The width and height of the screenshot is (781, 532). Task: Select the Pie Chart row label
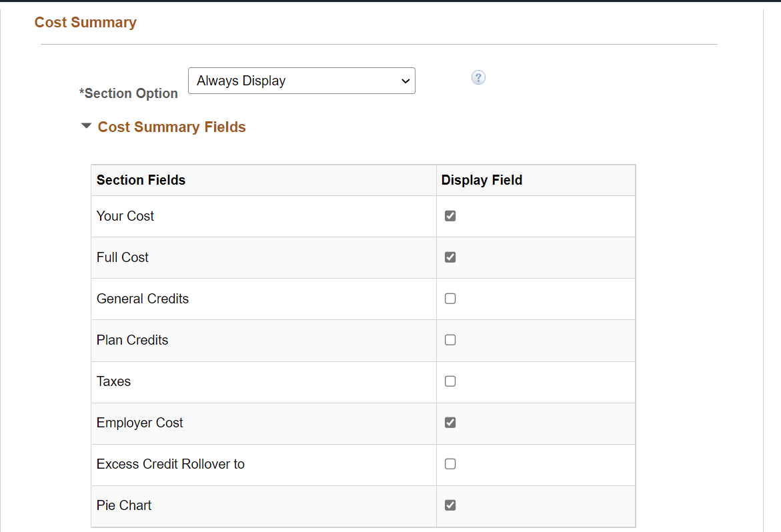[124, 505]
